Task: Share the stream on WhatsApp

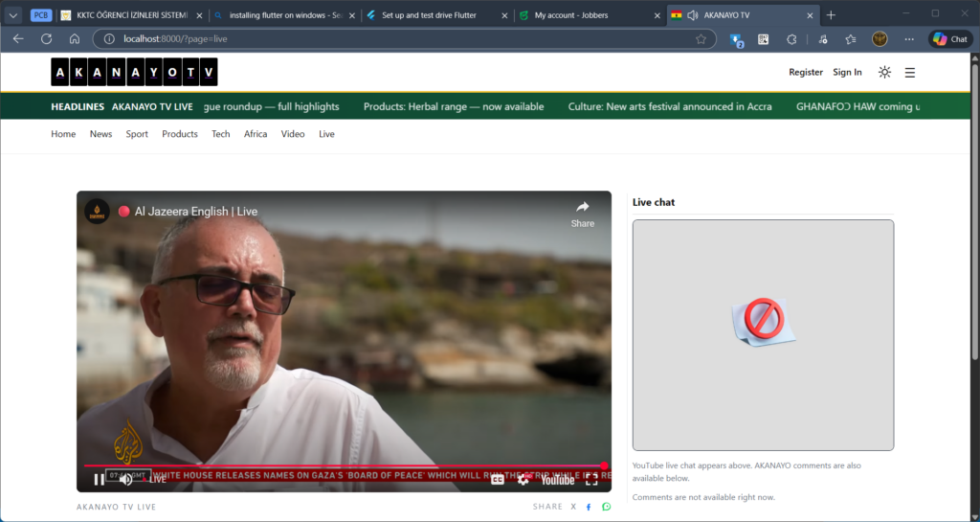Action: 606,507
